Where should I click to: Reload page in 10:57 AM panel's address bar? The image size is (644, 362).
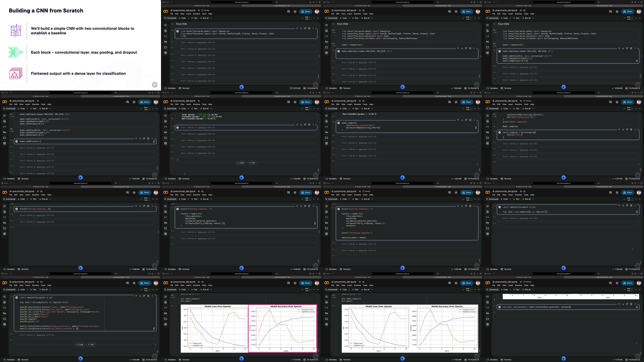pyautogui.click(x=273, y=2)
